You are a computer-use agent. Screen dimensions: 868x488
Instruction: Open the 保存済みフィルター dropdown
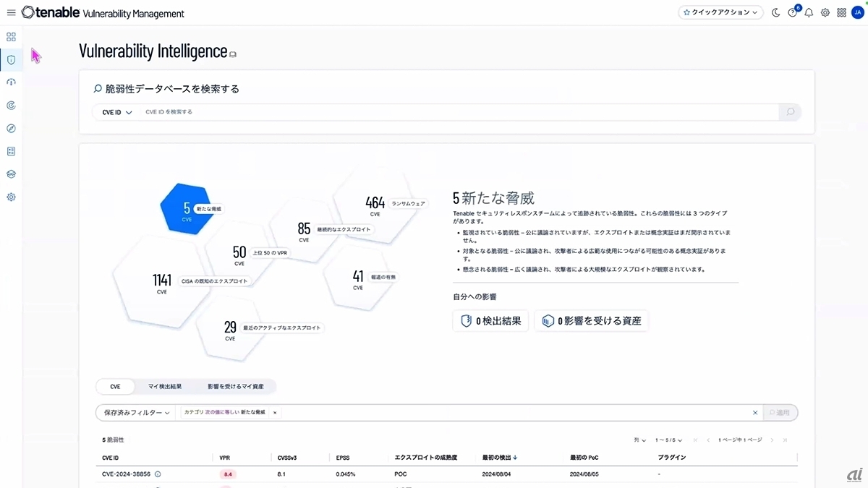click(x=137, y=412)
